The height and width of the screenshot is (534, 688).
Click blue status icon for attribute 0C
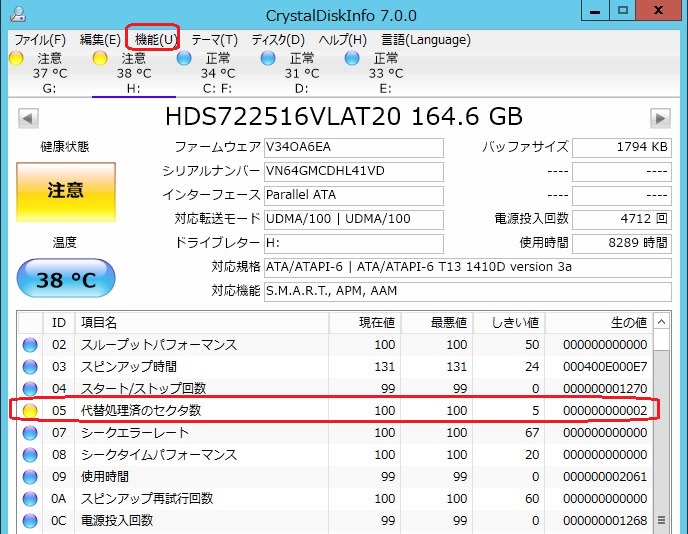pyautogui.click(x=30, y=521)
